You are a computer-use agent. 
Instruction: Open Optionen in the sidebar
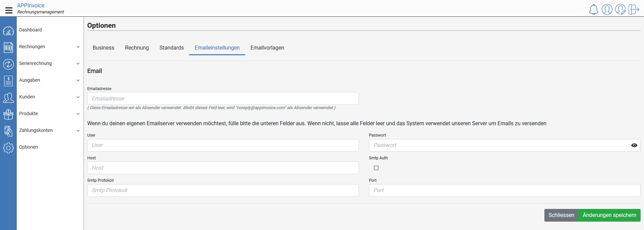click(x=29, y=147)
